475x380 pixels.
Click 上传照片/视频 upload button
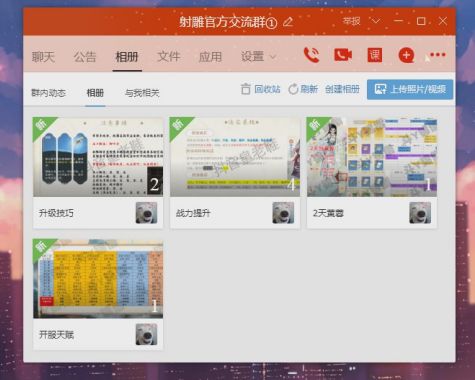point(410,89)
